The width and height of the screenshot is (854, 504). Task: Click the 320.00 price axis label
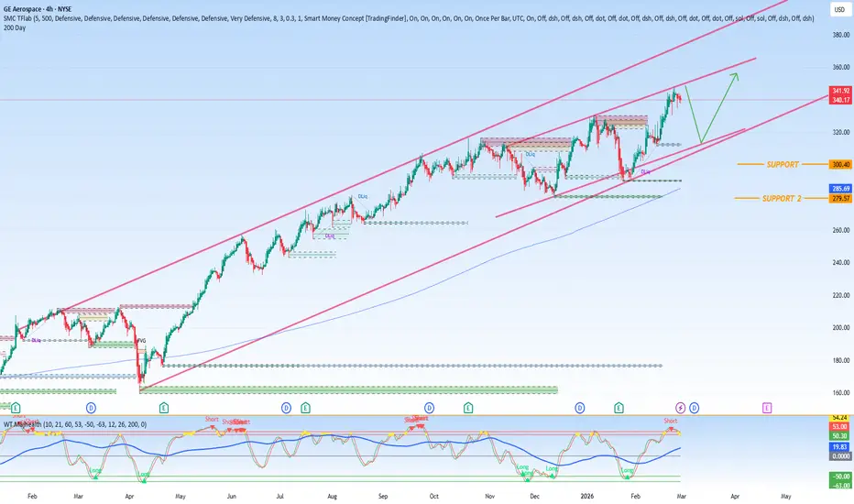[841, 132]
